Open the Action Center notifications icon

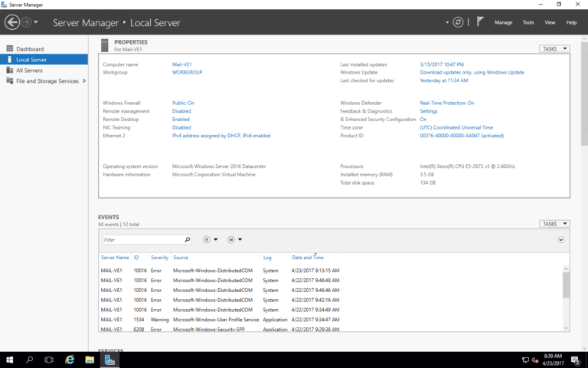(x=576, y=360)
